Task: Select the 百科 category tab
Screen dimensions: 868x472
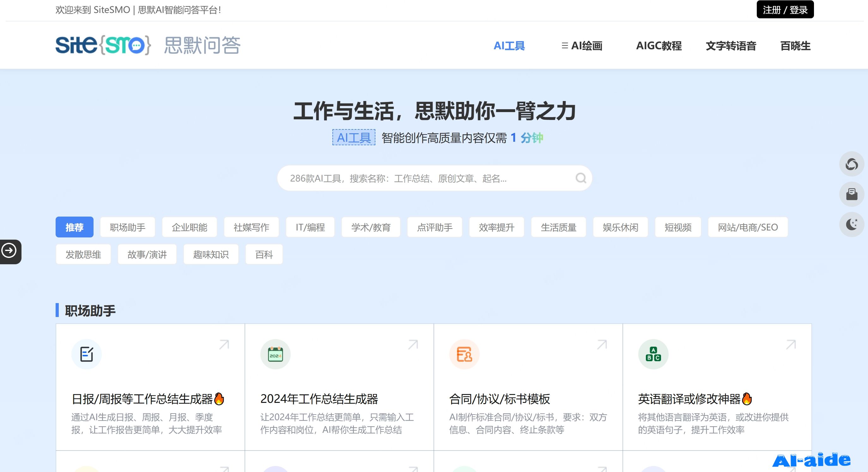Action: pos(264,254)
